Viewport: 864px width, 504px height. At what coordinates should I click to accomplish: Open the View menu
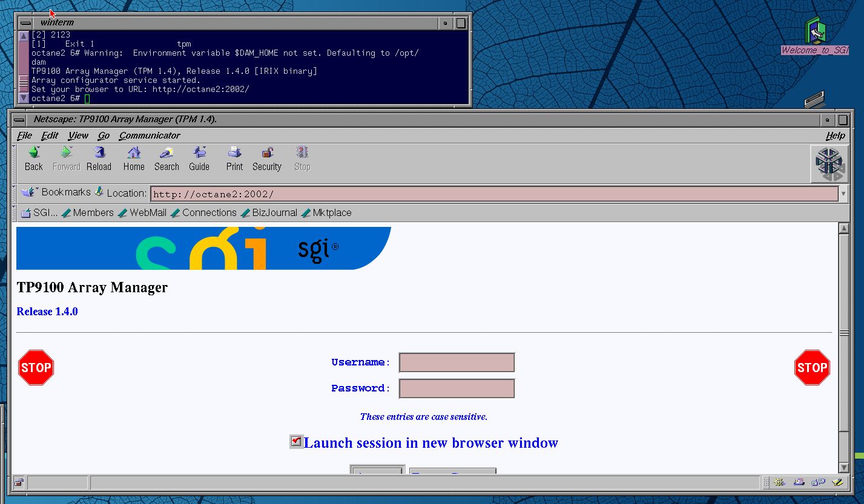click(x=78, y=136)
